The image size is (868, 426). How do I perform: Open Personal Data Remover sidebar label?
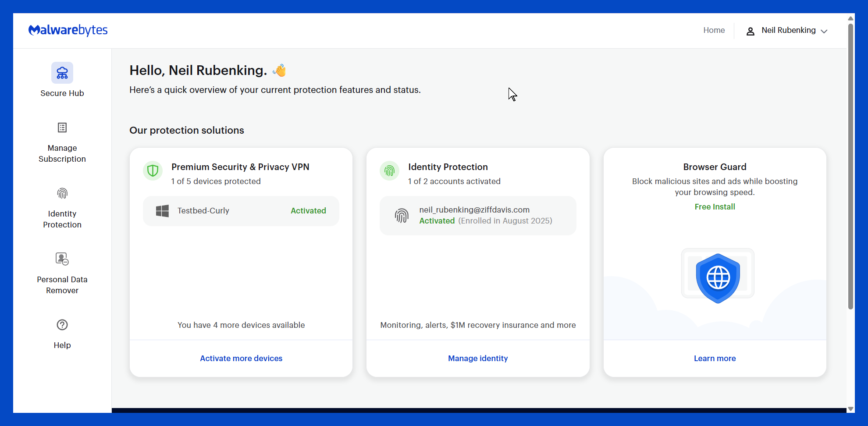pyautogui.click(x=62, y=285)
